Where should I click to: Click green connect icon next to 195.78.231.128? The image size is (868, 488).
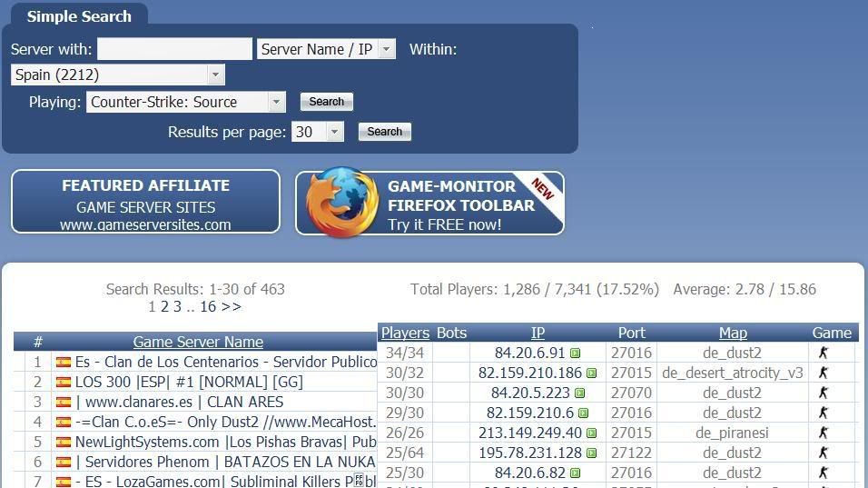(x=591, y=453)
